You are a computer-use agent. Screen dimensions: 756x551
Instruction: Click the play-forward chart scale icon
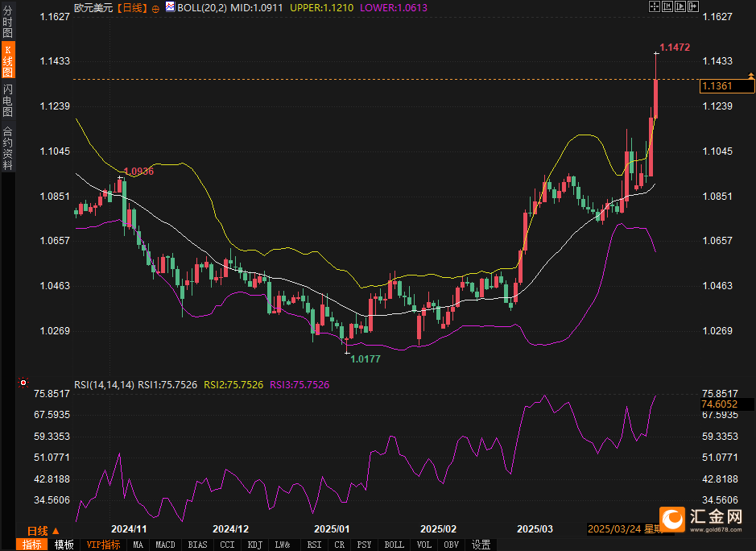(x=680, y=6)
